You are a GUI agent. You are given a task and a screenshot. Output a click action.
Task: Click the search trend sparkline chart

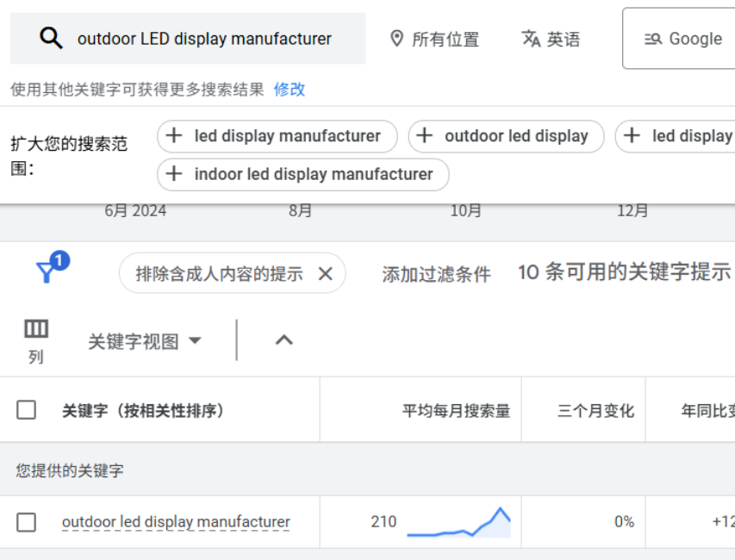tap(458, 522)
